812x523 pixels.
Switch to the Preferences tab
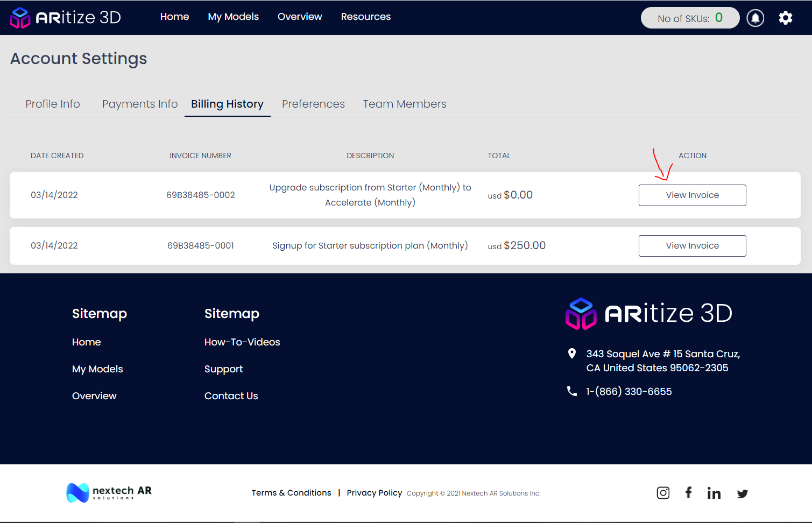point(313,104)
